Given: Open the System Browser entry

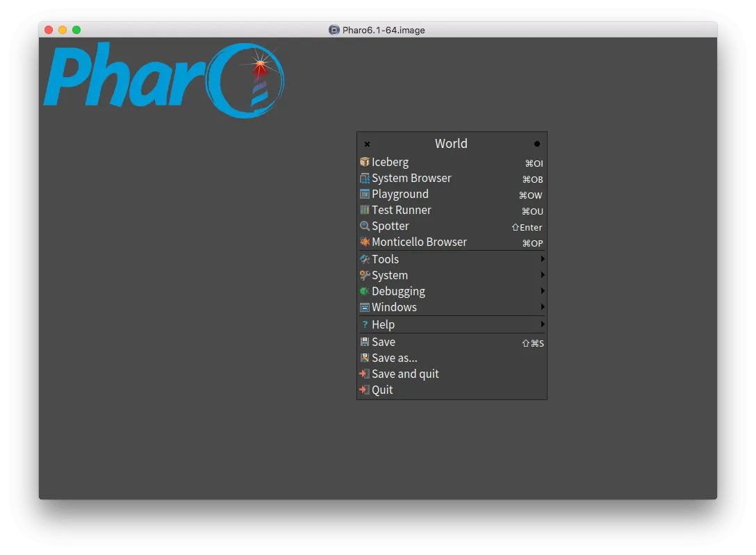Looking at the screenshot, I should pyautogui.click(x=452, y=179).
